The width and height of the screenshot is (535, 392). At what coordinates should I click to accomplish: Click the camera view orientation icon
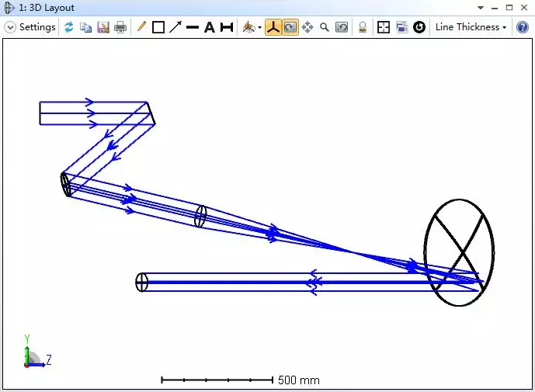pos(248,27)
